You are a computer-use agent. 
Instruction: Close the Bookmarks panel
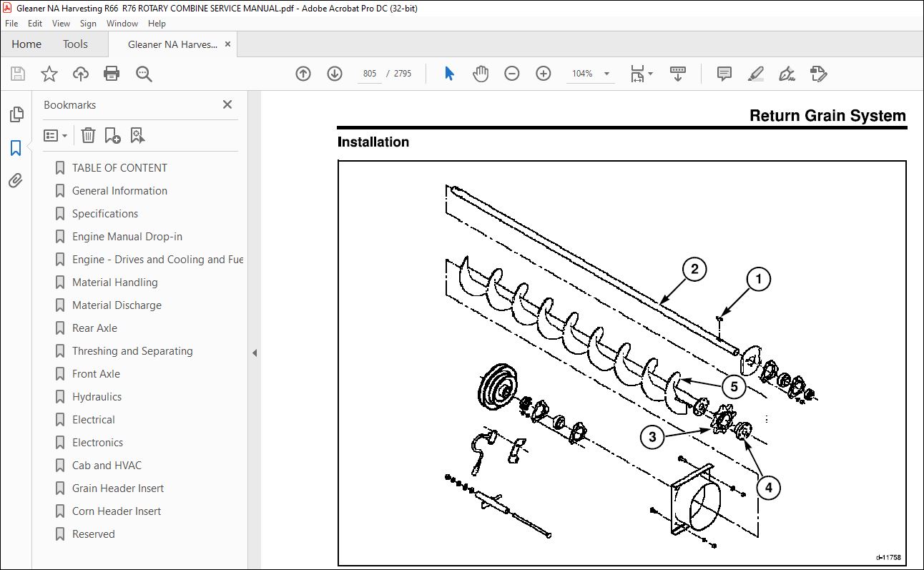[x=227, y=104]
